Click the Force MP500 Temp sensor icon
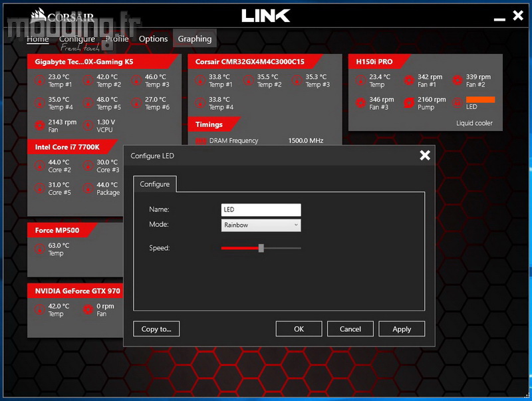The width and height of the screenshot is (532, 401). coord(40,249)
